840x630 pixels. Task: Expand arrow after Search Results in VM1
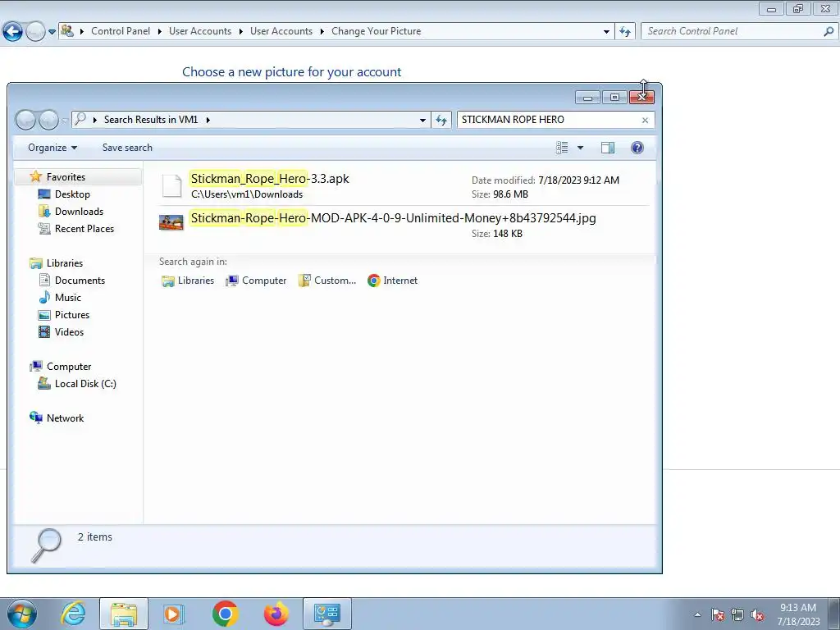(x=208, y=120)
